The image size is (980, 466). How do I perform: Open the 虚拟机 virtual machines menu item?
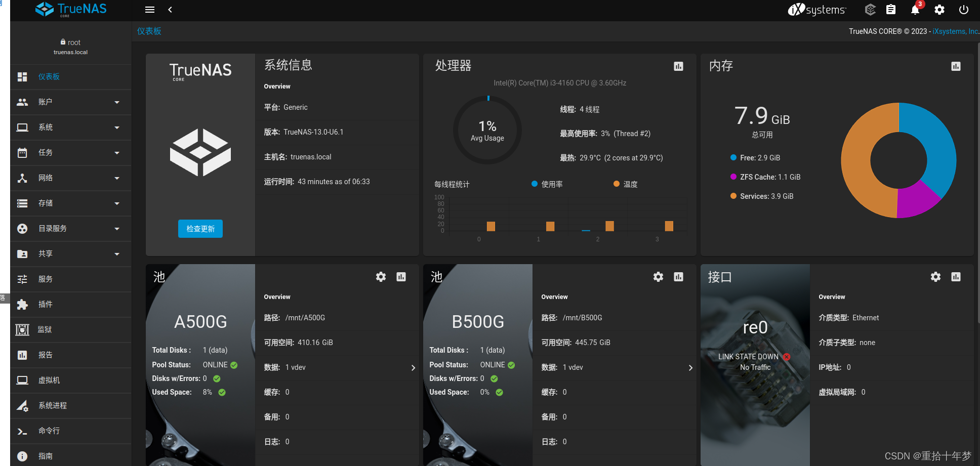70,380
